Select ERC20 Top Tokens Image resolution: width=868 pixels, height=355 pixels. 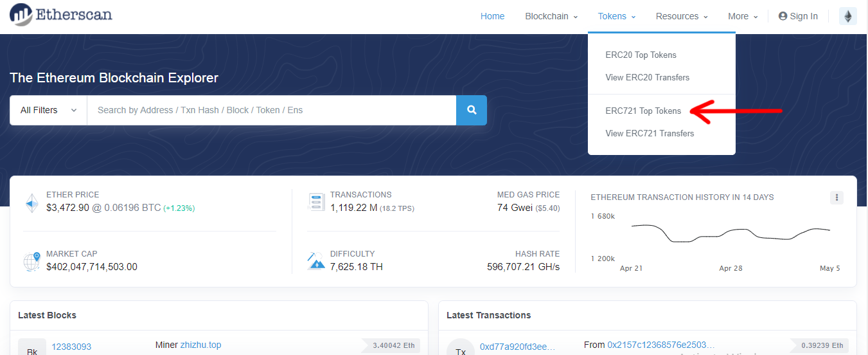coord(641,55)
